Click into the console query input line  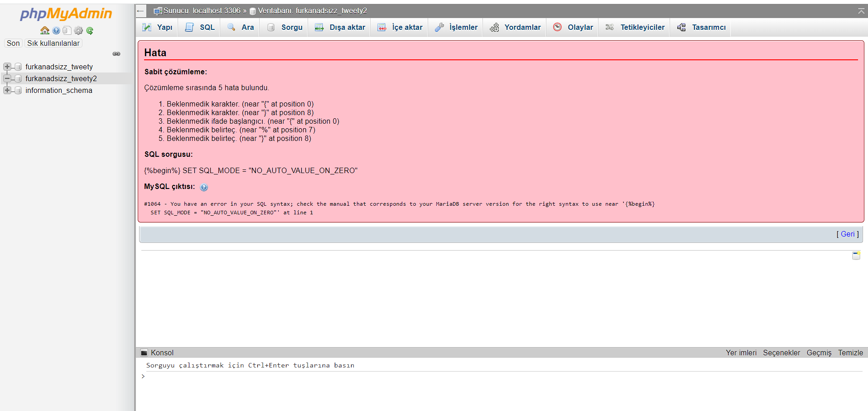(x=503, y=377)
